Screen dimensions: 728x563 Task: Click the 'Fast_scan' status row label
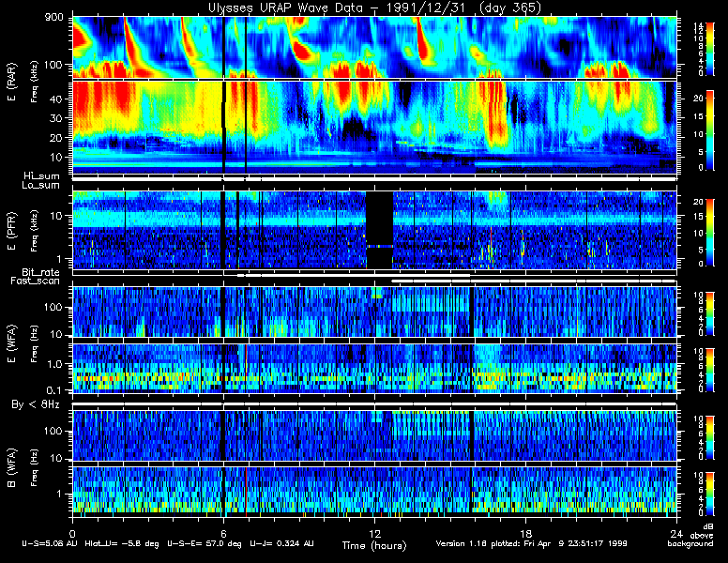point(35,281)
